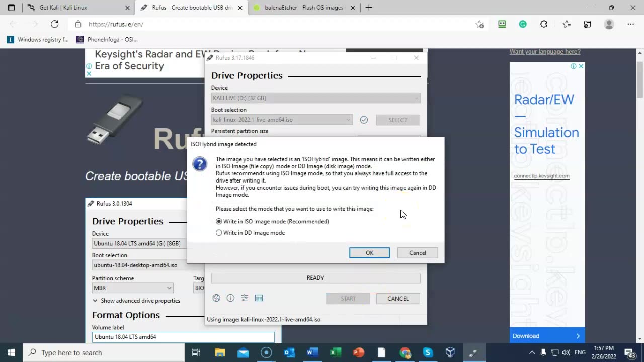Open Rufus about info icon
The height and width of the screenshot is (362, 644).
point(230,298)
